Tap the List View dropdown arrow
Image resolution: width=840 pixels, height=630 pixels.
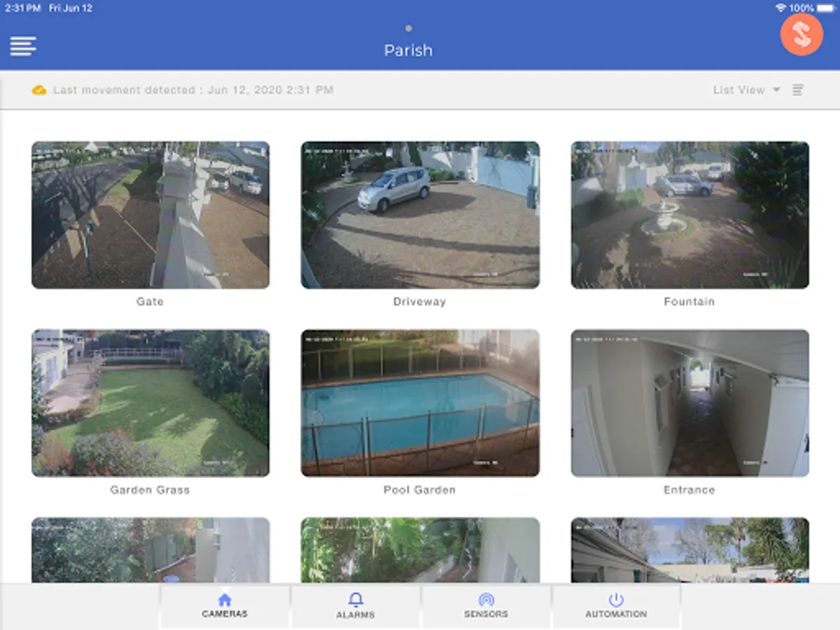click(776, 90)
